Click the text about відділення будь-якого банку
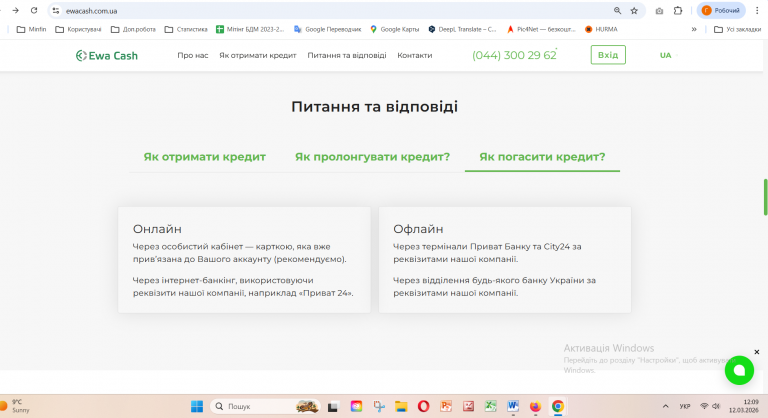 (x=495, y=287)
